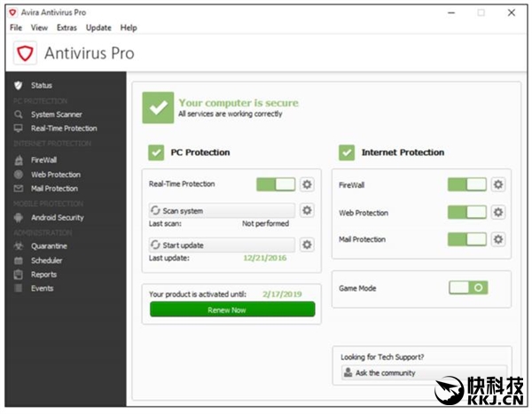532x414 pixels.
Task: Click the green Renew Now button
Action: point(232,309)
